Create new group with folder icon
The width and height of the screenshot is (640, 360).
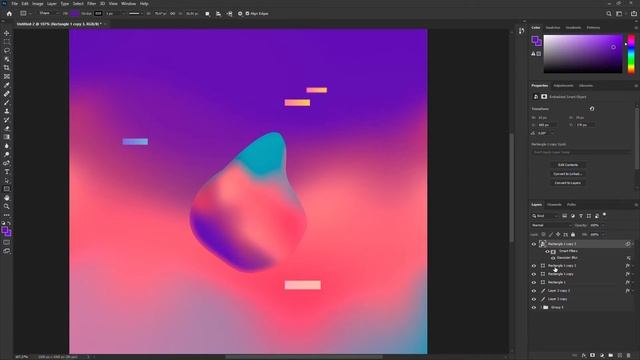[x=611, y=356]
